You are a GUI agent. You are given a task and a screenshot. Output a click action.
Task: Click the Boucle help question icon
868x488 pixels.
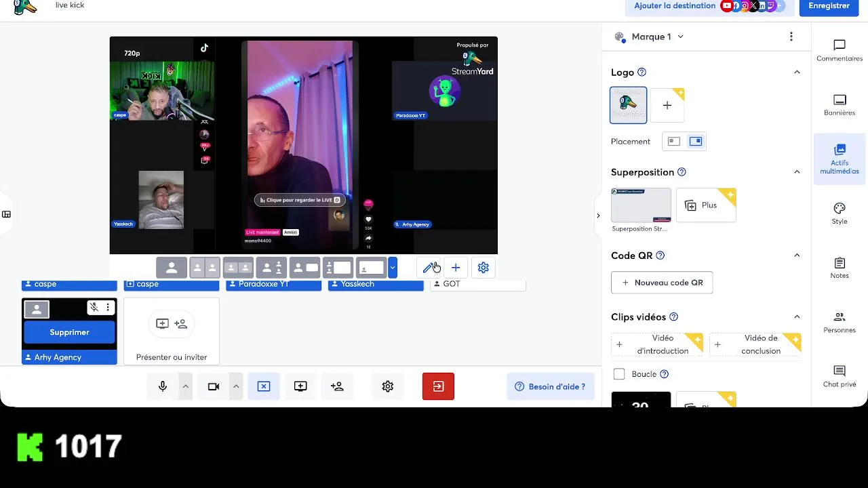tap(665, 374)
